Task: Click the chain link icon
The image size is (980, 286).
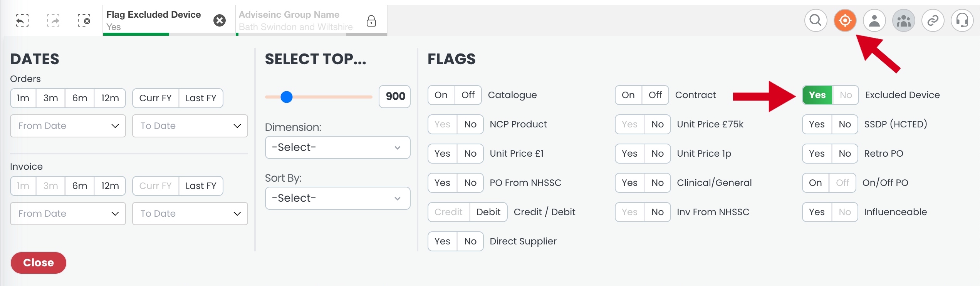Action: tap(933, 20)
